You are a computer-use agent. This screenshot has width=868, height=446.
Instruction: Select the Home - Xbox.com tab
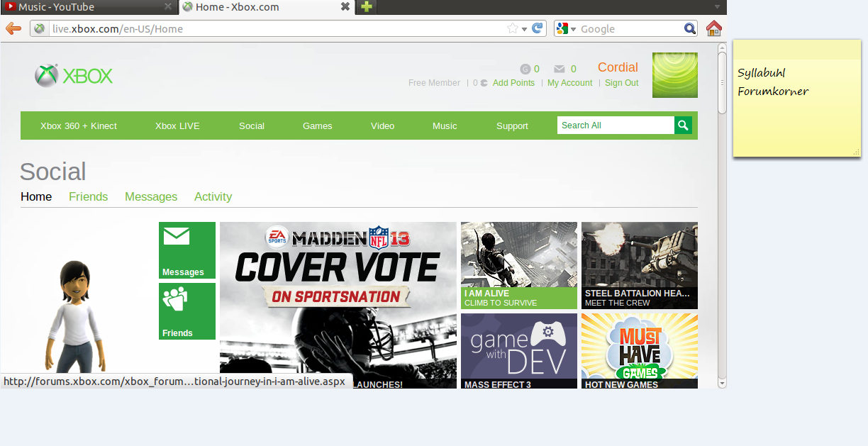coord(266,7)
